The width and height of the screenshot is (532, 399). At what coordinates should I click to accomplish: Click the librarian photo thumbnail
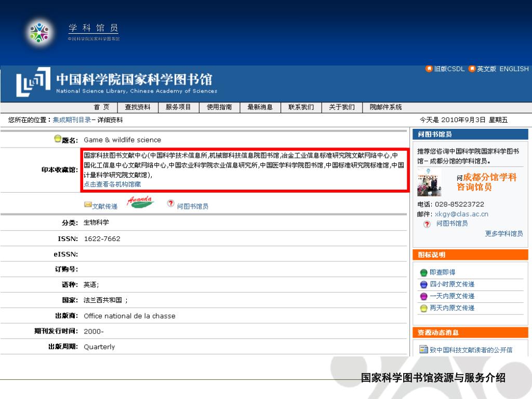point(429,182)
